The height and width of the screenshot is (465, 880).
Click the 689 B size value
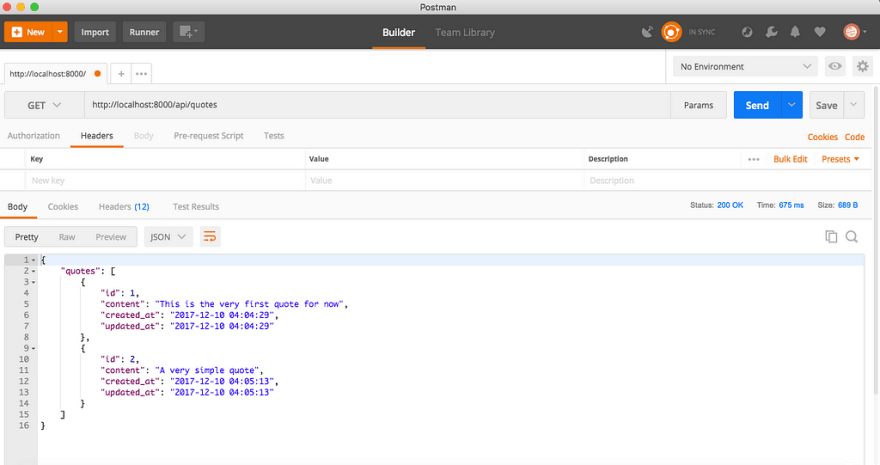(847, 205)
